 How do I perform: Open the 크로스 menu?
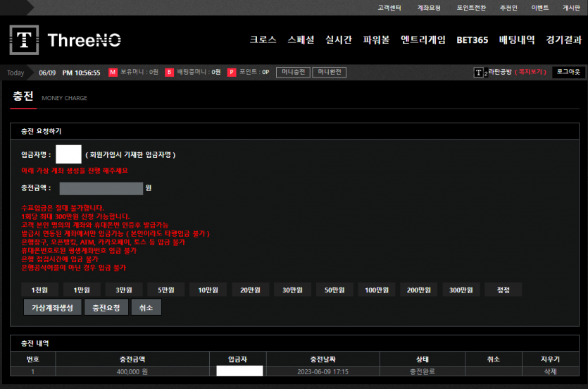[x=263, y=40]
